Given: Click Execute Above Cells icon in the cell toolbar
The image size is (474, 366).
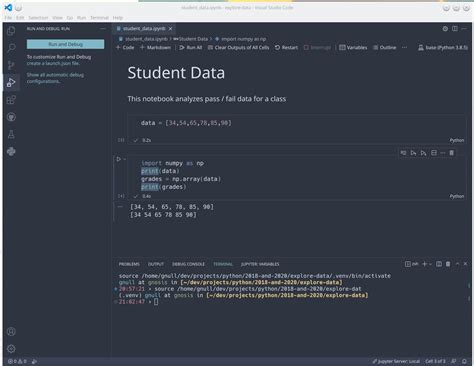Looking at the screenshot, I should [413, 153].
